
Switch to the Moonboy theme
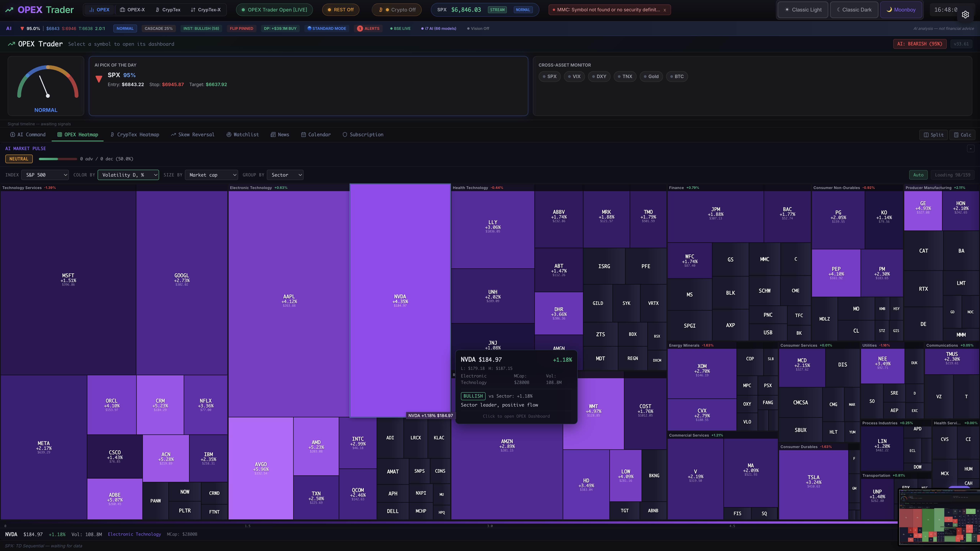point(901,10)
